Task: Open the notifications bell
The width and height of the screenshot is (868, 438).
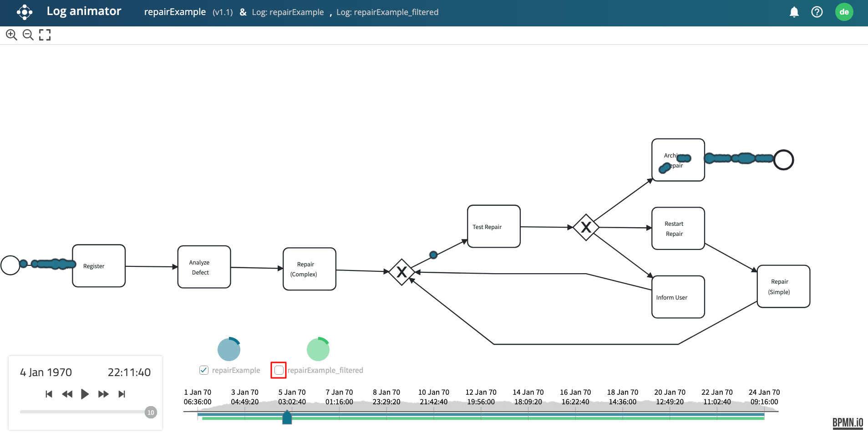Action: tap(794, 12)
